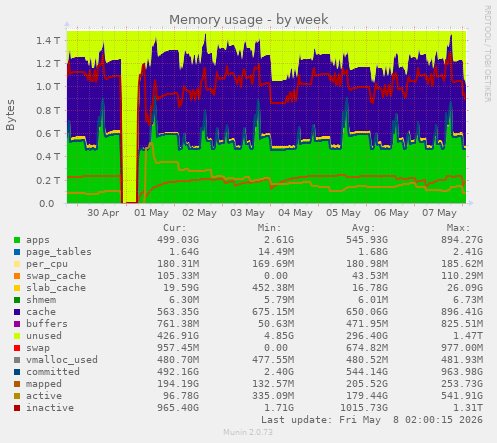The height and width of the screenshot is (443, 497).
Task: Click the 'Min:' column header
Action: (x=269, y=228)
